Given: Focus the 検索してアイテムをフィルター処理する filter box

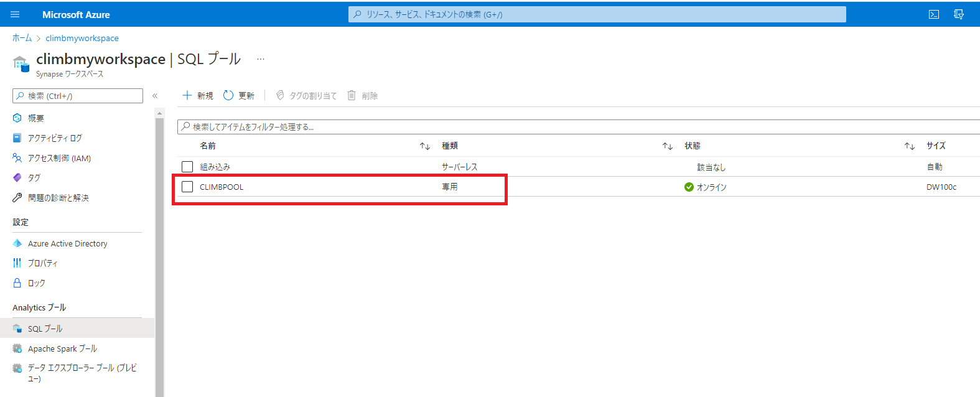Looking at the screenshot, I should [579, 127].
